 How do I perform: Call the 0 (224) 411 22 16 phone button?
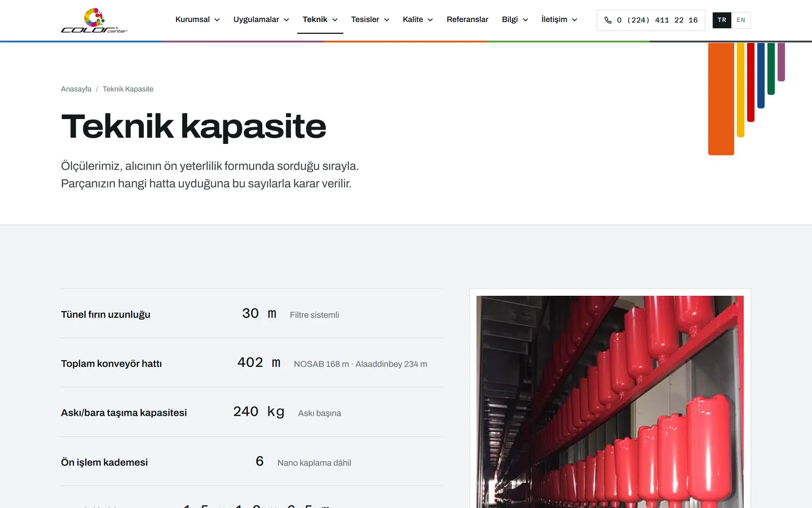[651, 20]
